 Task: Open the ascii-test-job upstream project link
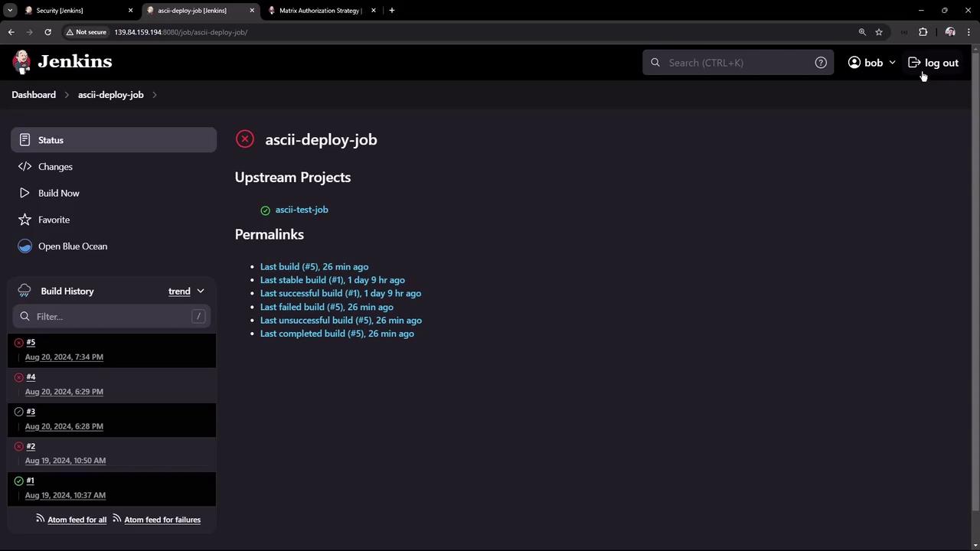302,210
